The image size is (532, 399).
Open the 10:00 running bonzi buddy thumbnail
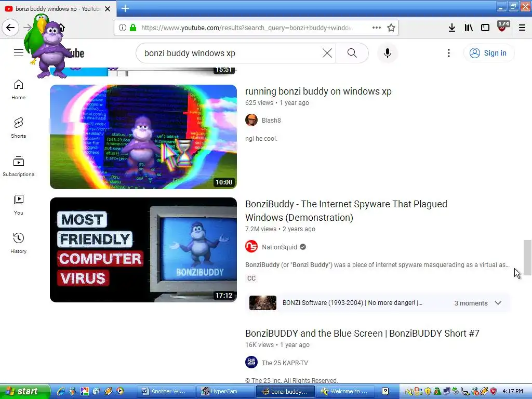pos(143,137)
